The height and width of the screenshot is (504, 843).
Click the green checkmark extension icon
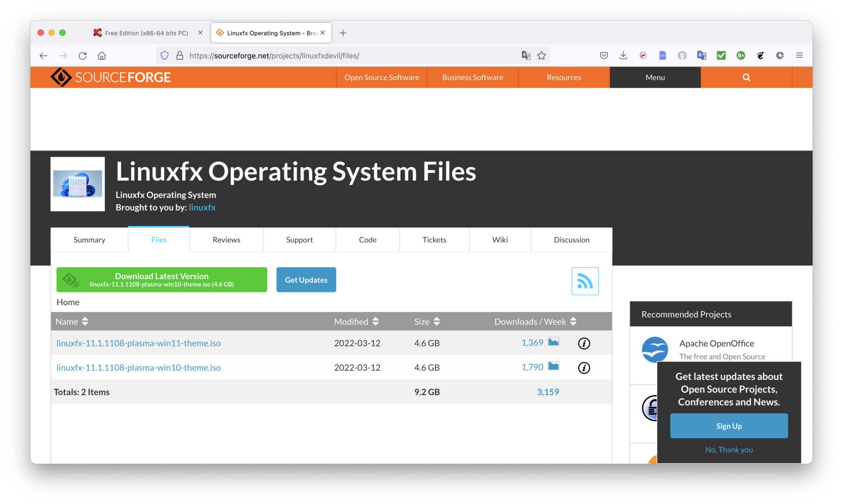click(721, 55)
